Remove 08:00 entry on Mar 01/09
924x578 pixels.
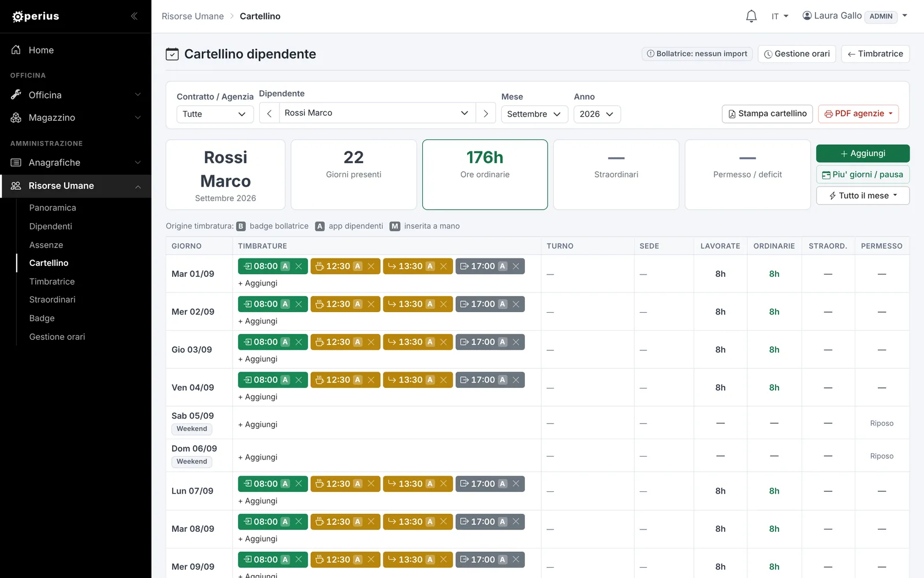coord(299,266)
